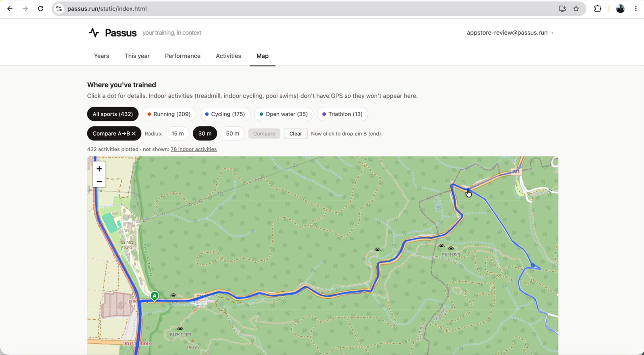Show only Open water (35) activities
Screen dimensions: 644x355
tap(284, 114)
